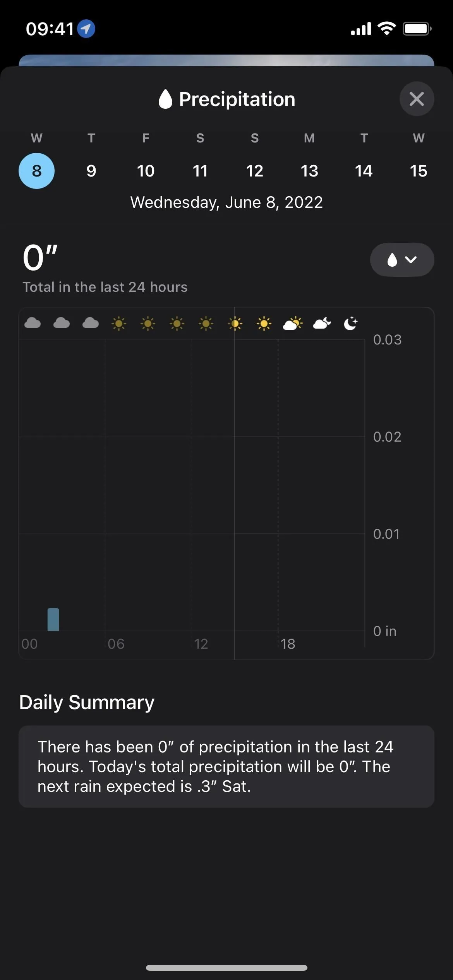Tap the partly cloudy sun icon
The height and width of the screenshot is (980, 453).
click(x=293, y=323)
